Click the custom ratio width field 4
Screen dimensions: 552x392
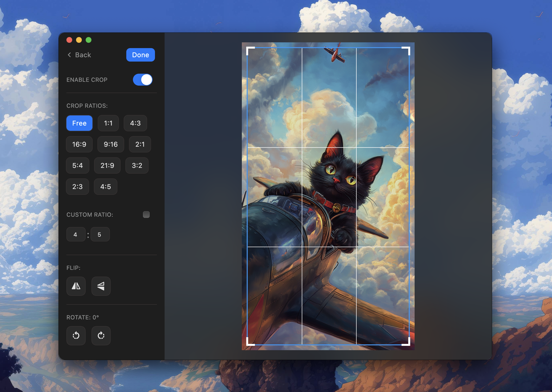pos(76,234)
